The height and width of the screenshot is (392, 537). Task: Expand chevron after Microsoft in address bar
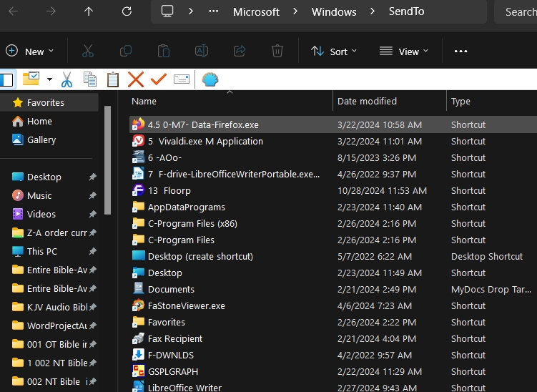click(x=295, y=11)
